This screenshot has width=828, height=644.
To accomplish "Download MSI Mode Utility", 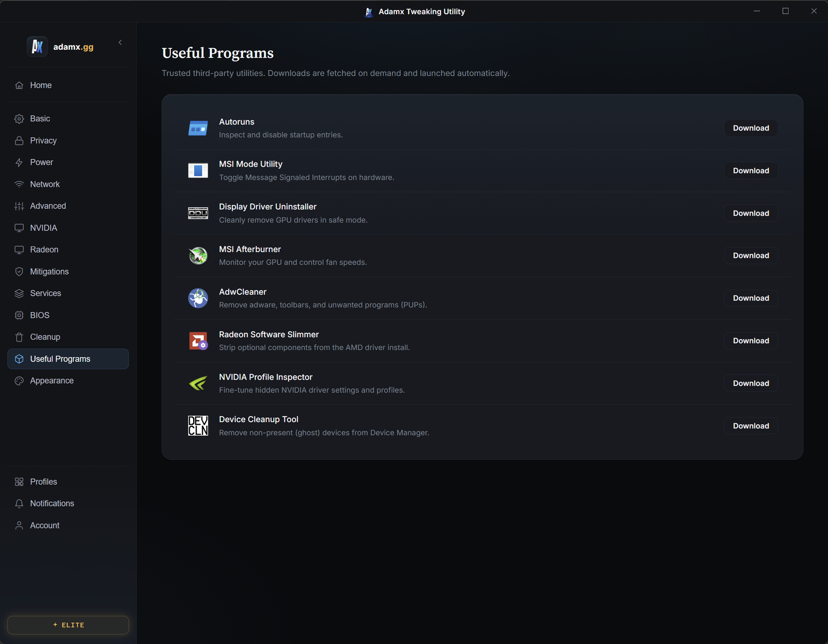I will tap(751, 170).
